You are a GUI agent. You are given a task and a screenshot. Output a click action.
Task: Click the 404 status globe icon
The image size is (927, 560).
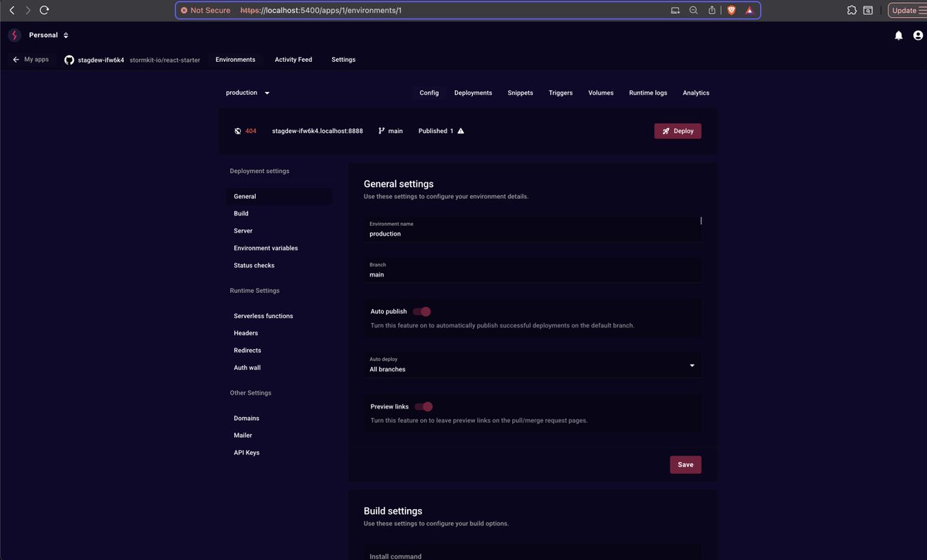pyautogui.click(x=238, y=131)
